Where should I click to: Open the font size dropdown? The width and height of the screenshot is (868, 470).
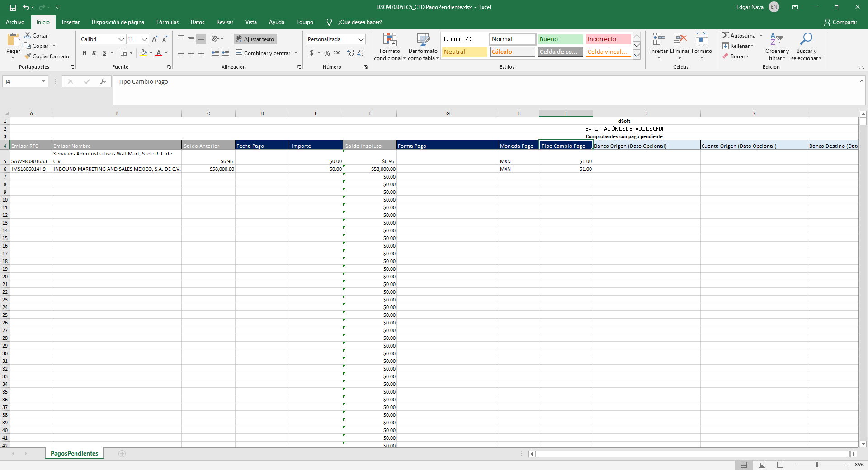[144, 39]
